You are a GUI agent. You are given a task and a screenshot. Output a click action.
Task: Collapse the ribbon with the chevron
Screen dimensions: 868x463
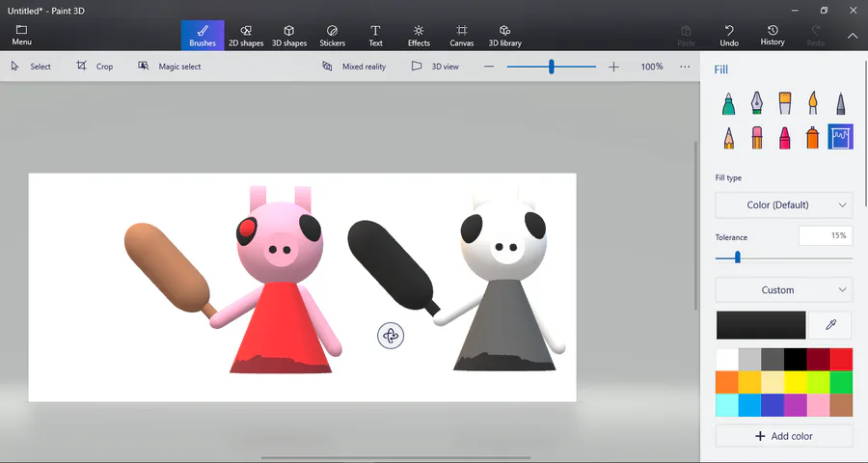pos(853,36)
